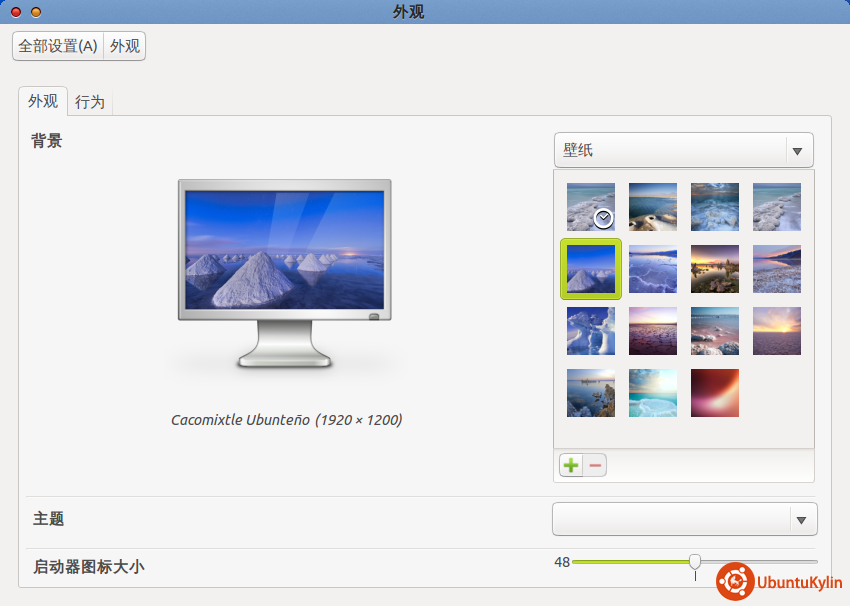The image size is (850, 606).
Task: Click the 启动器图标大小 slider handle
Action: 695,562
